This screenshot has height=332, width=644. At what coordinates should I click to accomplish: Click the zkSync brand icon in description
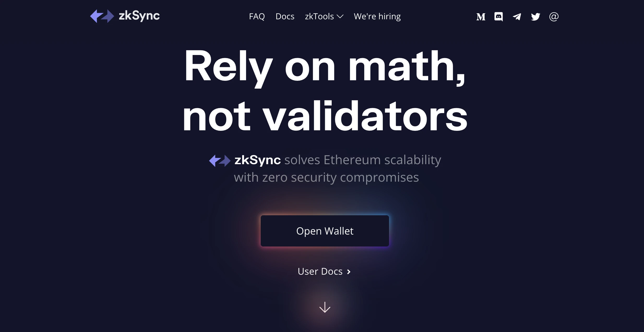click(x=219, y=161)
